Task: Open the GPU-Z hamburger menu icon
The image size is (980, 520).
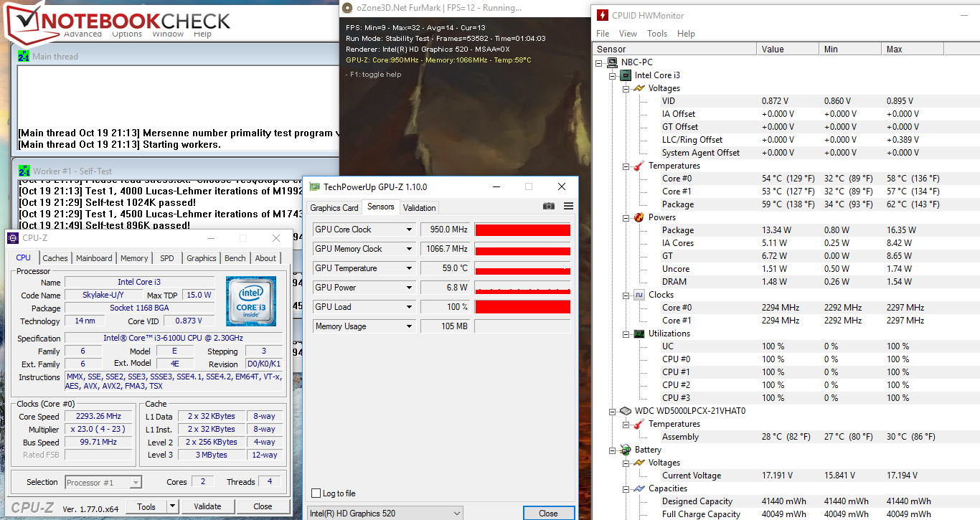Action: (568, 207)
